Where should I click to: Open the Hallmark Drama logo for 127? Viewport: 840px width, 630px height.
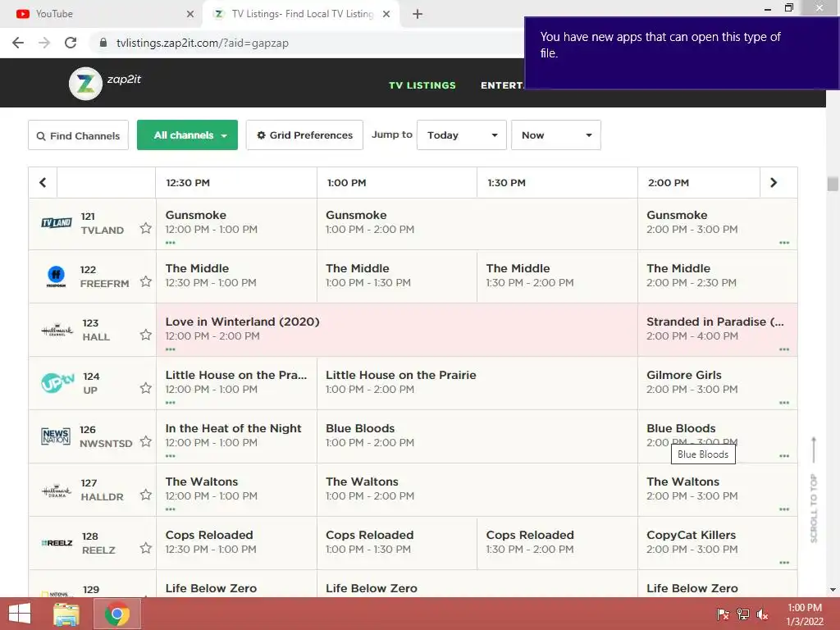pos(57,491)
